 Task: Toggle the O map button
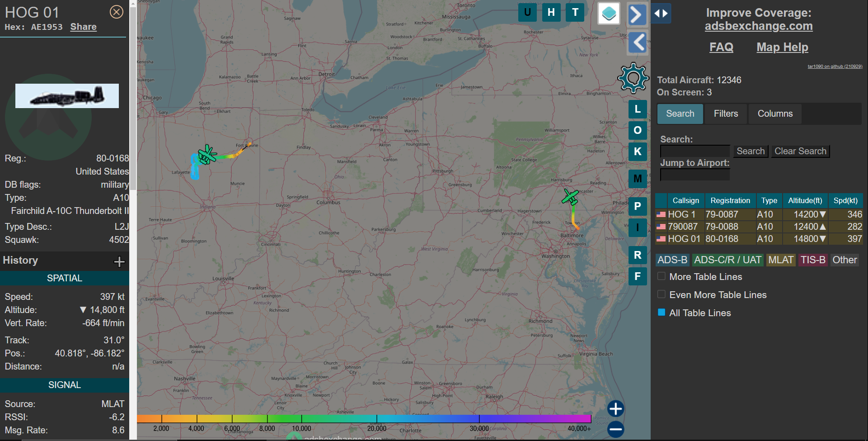638,130
